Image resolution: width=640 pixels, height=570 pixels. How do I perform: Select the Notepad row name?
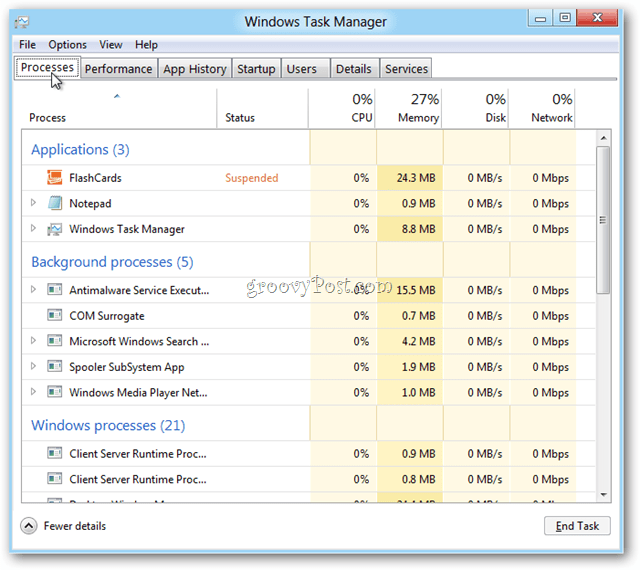coord(90,203)
